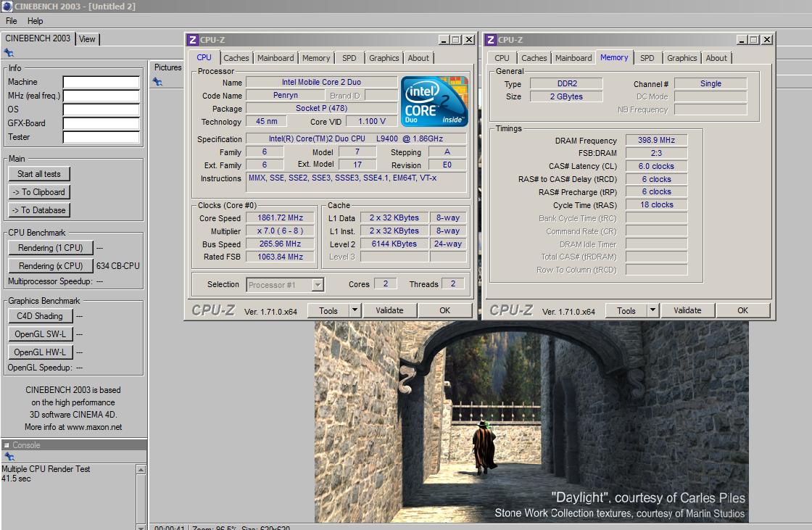Viewport: 812px width, 530px height.
Task: Click the OS input field
Action: tap(101, 109)
